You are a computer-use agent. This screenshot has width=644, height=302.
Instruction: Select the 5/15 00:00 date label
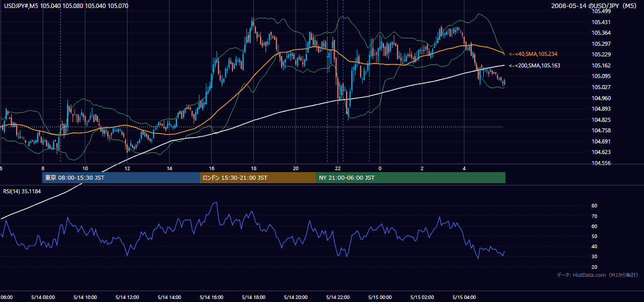380,297
